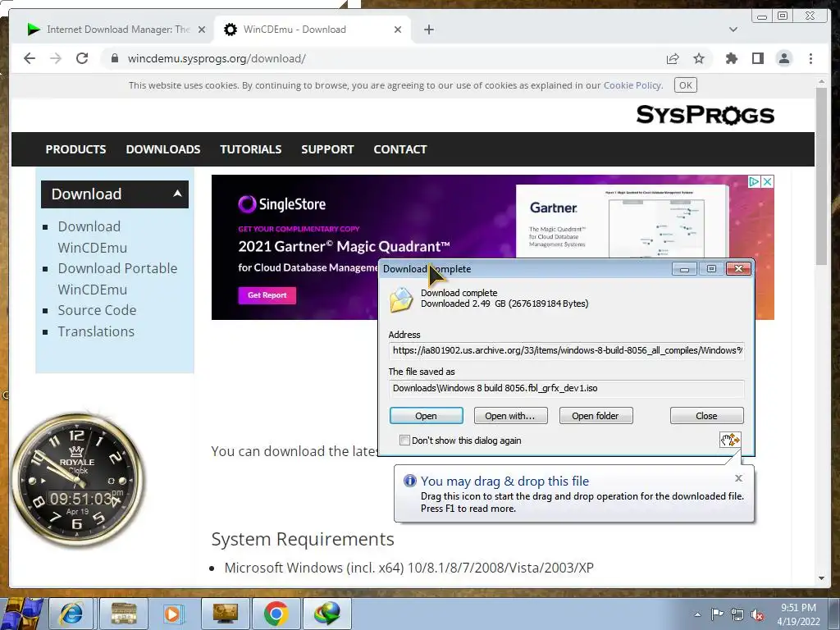The height and width of the screenshot is (630, 840).
Task: Show hidden tray icons arrow
Action: point(697,614)
